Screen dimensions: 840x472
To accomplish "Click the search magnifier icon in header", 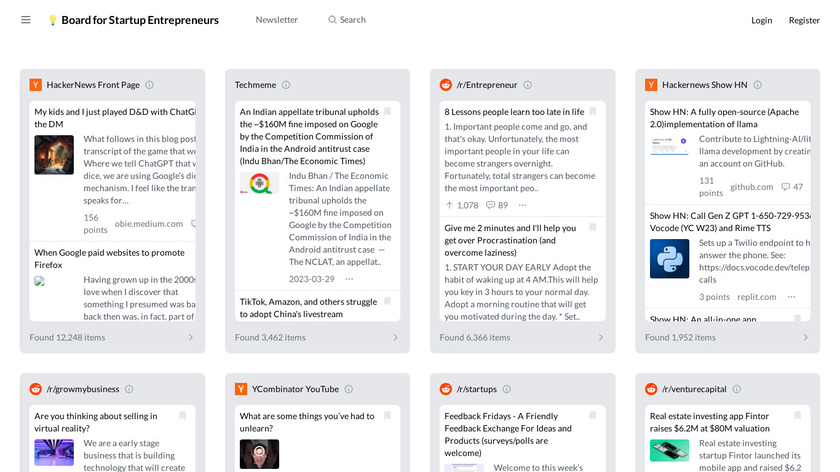I will (x=332, y=20).
